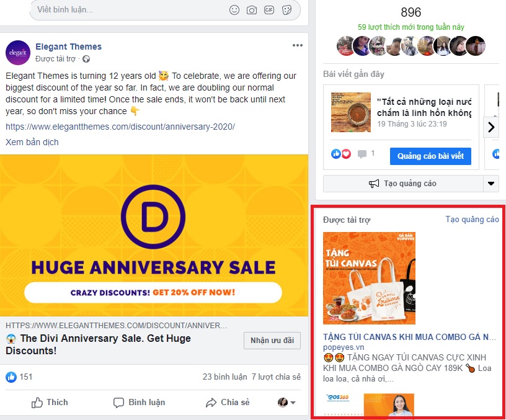506x420 pixels.
Task: Open the first liker avatar in the row
Action: click(x=345, y=46)
